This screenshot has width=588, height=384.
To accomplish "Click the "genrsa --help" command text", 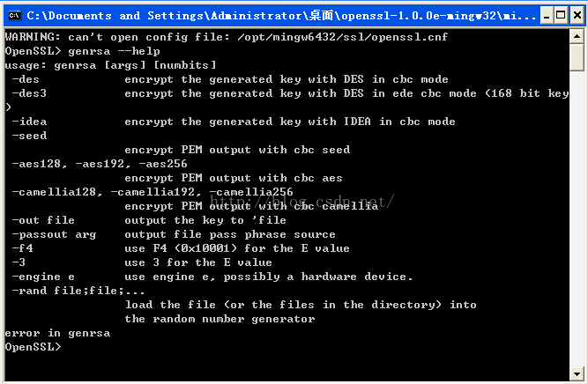I will coord(114,51).
